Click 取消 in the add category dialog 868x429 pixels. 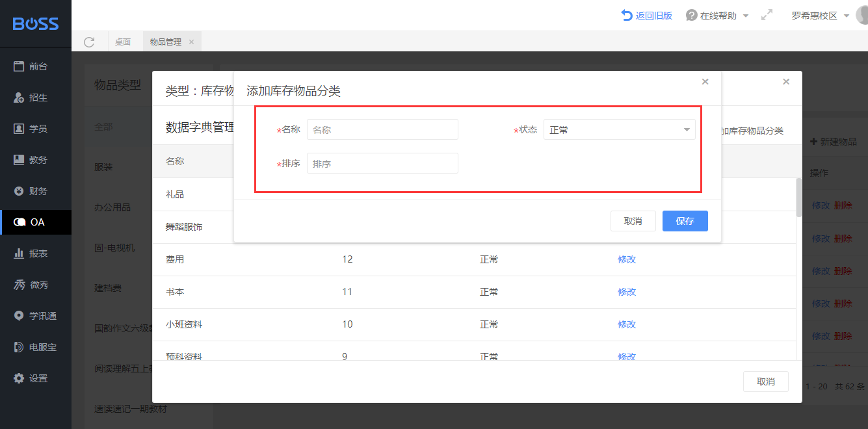click(633, 221)
